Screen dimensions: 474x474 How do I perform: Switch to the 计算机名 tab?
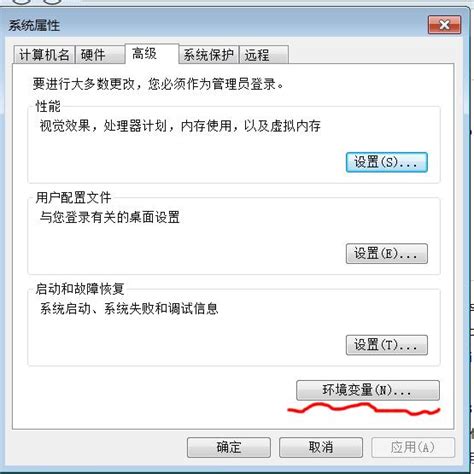[x=45, y=55]
